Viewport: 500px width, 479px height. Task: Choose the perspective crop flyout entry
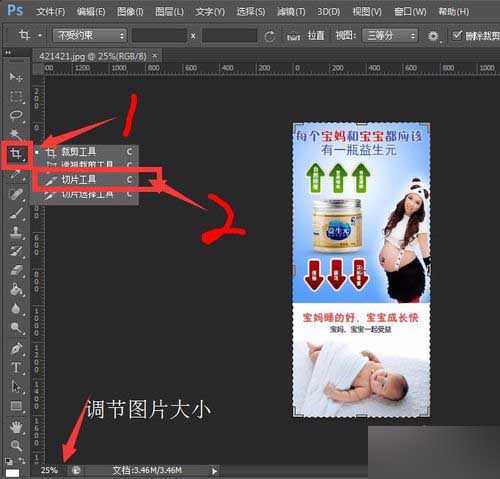pyautogui.click(x=85, y=165)
